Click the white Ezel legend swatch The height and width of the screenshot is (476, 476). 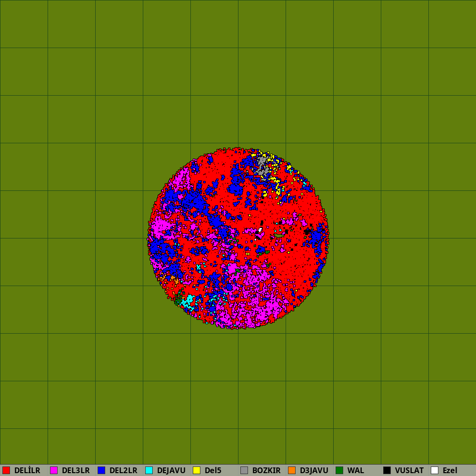click(x=435, y=470)
